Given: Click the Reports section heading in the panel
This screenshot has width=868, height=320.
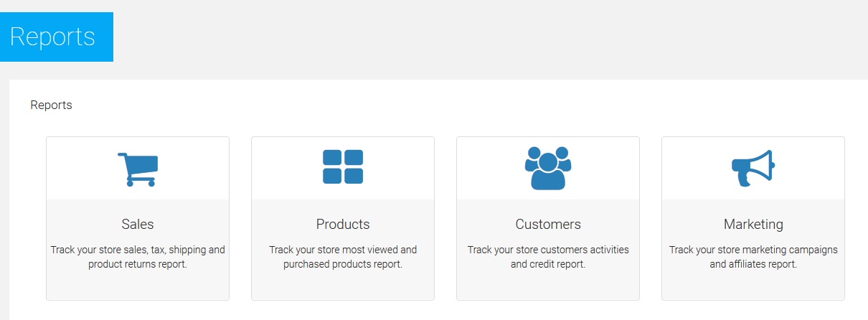Looking at the screenshot, I should (51, 105).
